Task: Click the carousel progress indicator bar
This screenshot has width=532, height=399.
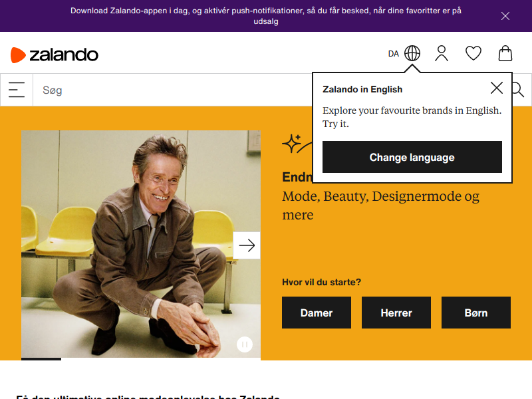Action: pos(41,359)
